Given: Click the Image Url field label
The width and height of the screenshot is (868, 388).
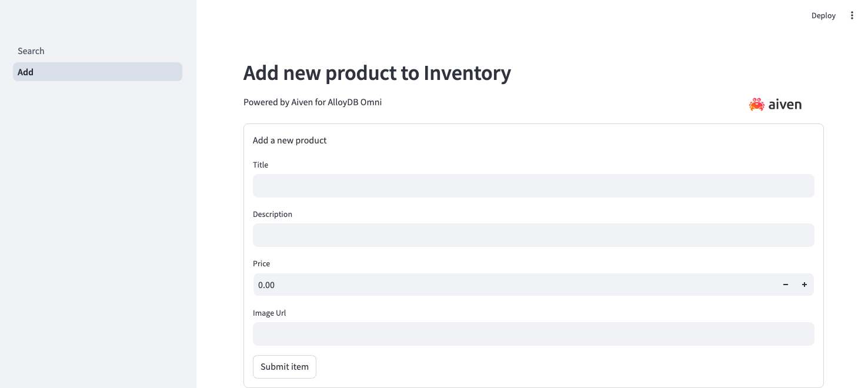Looking at the screenshot, I should pos(269,313).
